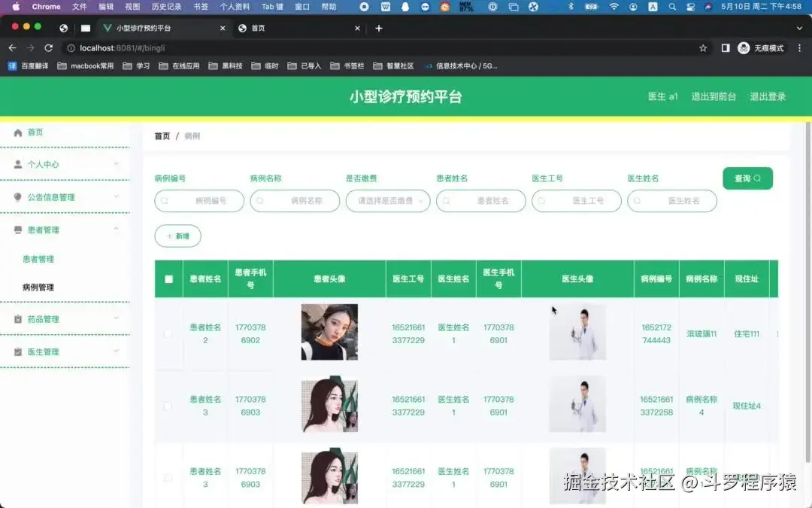
Task: Focus the 患者姓名 search field
Action: click(481, 201)
